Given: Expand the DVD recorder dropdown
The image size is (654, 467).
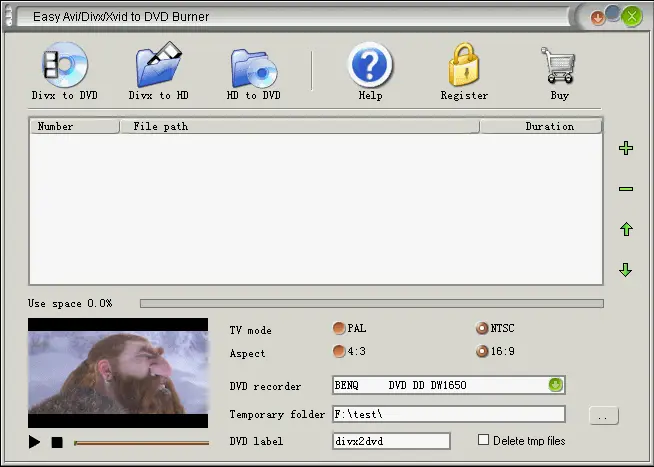Looking at the screenshot, I should point(556,385).
